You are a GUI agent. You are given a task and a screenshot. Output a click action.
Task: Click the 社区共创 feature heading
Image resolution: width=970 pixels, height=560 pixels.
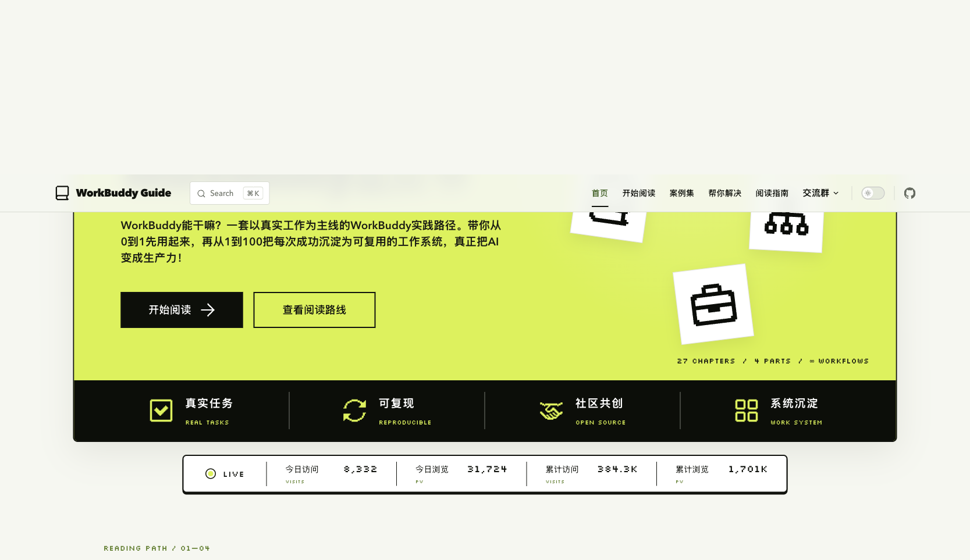click(599, 404)
